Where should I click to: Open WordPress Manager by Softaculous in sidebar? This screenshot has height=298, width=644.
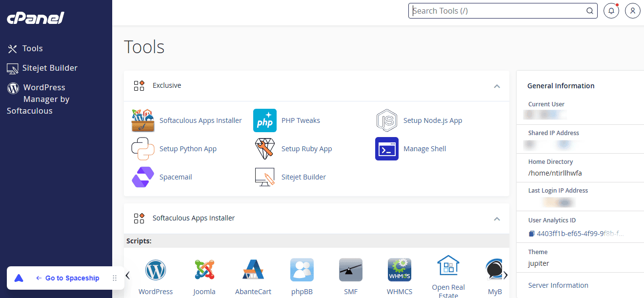tap(39, 99)
